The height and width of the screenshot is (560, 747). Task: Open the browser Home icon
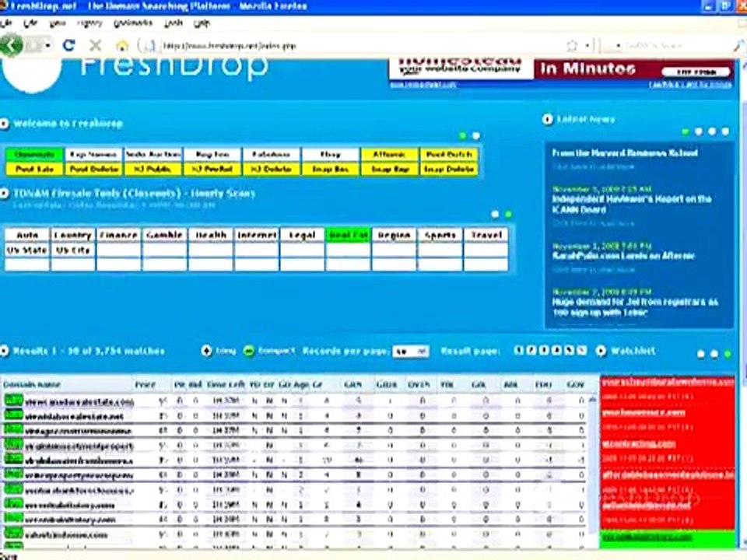pos(122,46)
